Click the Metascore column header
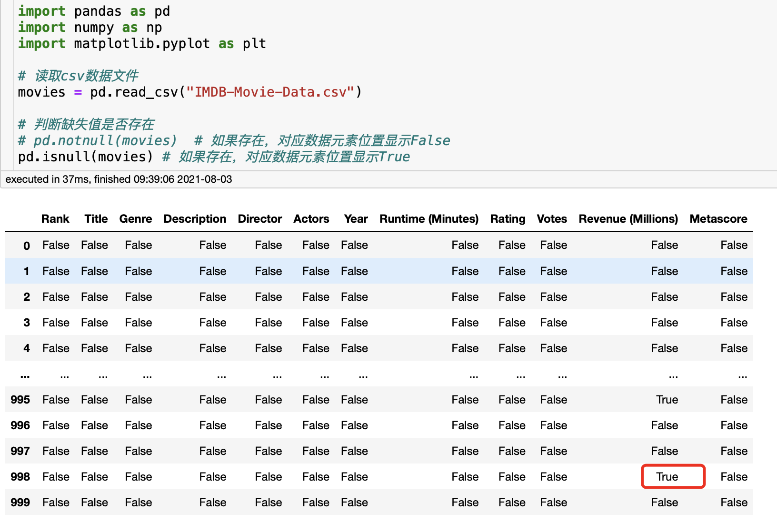This screenshot has width=777, height=532. (718, 219)
